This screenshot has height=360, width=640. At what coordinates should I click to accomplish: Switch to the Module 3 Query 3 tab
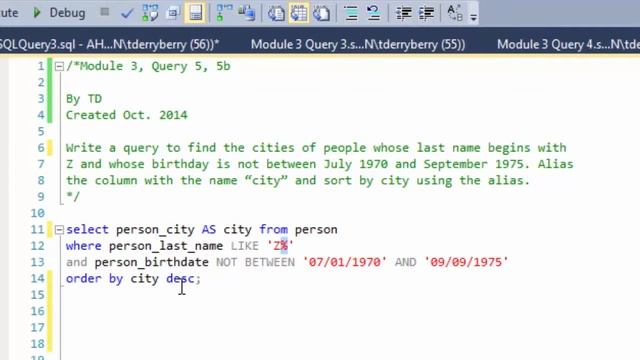[x=358, y=44]
